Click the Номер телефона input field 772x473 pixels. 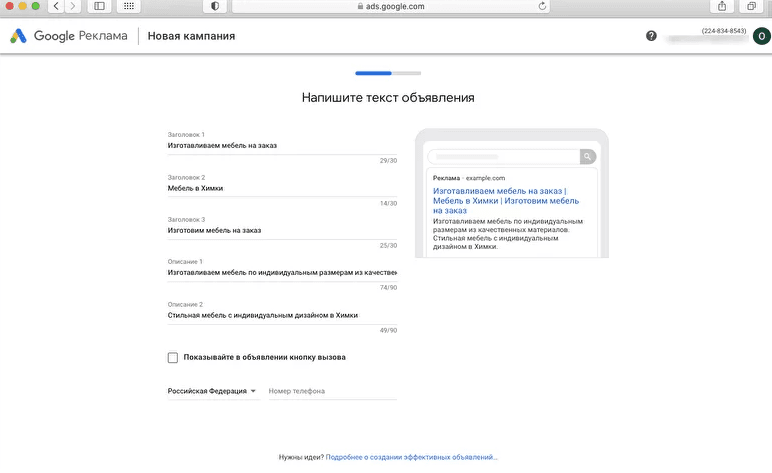pos(332,391)
